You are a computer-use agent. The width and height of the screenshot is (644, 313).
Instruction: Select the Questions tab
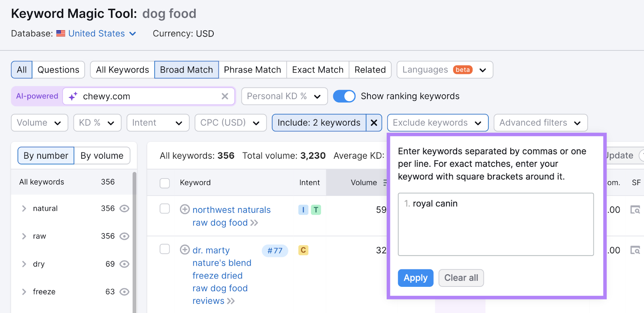coord(58,70)
